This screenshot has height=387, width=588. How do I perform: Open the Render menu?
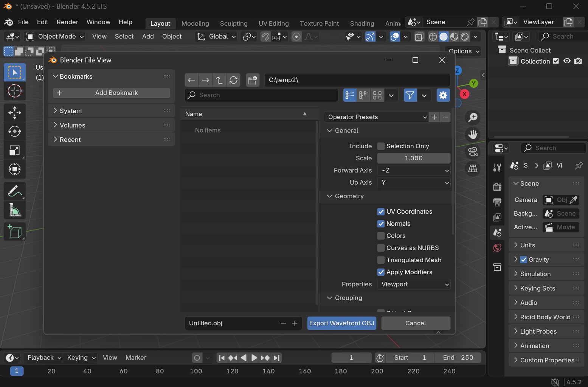(67, 22)
